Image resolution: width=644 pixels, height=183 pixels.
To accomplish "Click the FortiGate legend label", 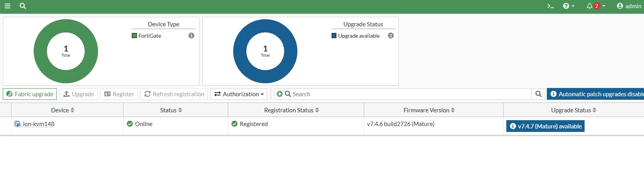I will 150,36.
